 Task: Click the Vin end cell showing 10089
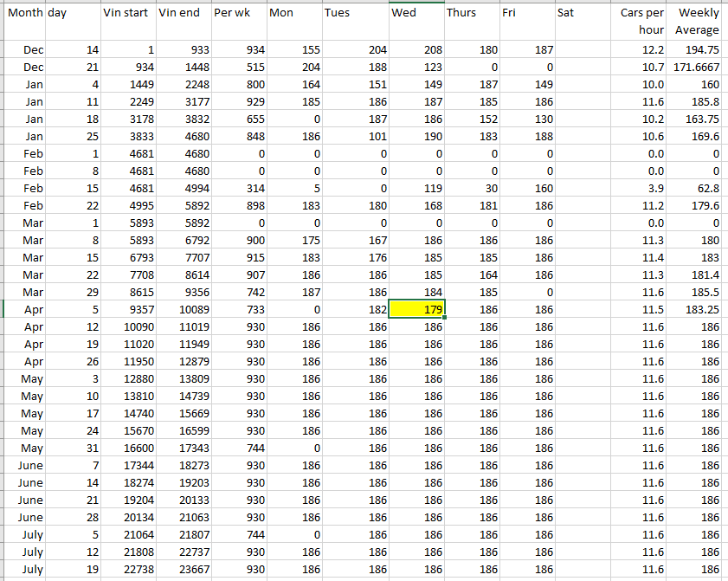click(183, 309)
